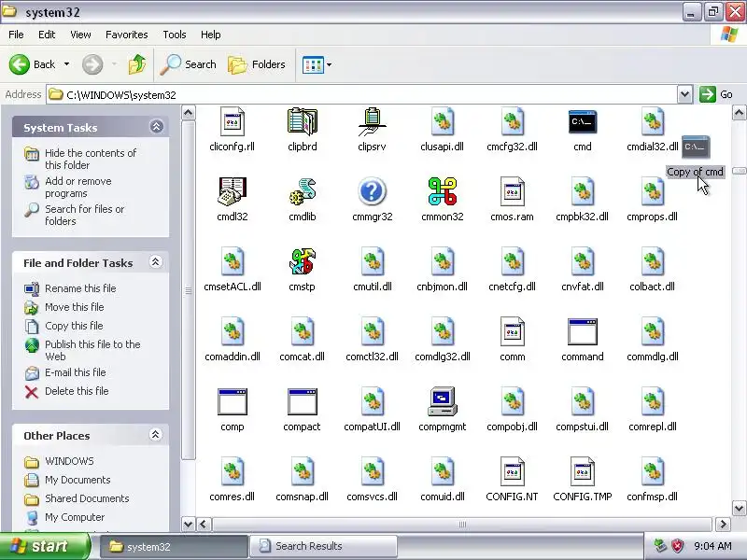Screen dimensions: 747x560
Task: Switch to Search Results taskbar window
Action: (323, 546)
